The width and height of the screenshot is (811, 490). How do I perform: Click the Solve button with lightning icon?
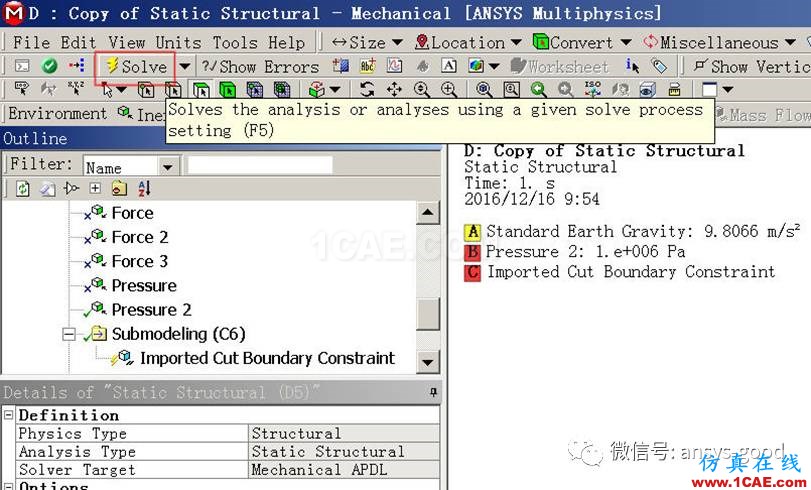tap(136, 66)
